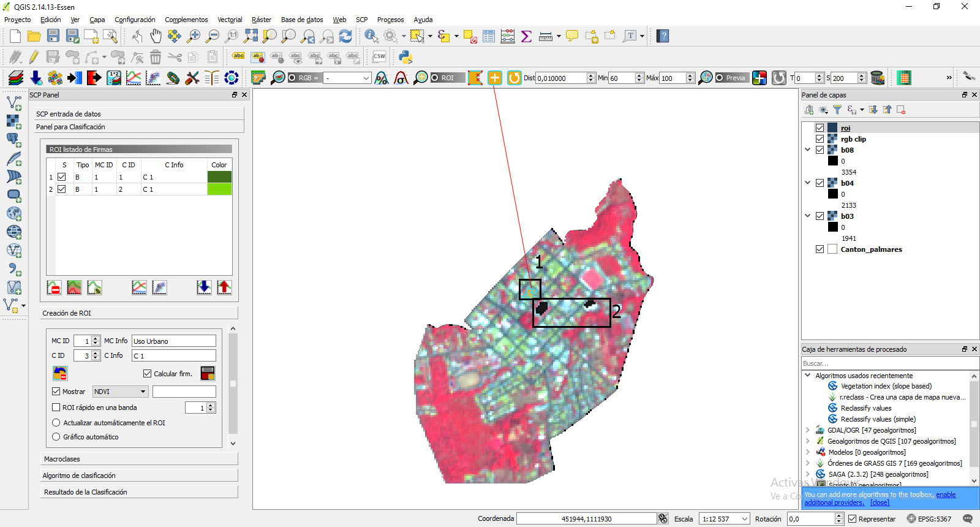The width and height of the screenshot is (980, 527).
Task: Activate the Identify Features tool
Action: tap(371, 36)
